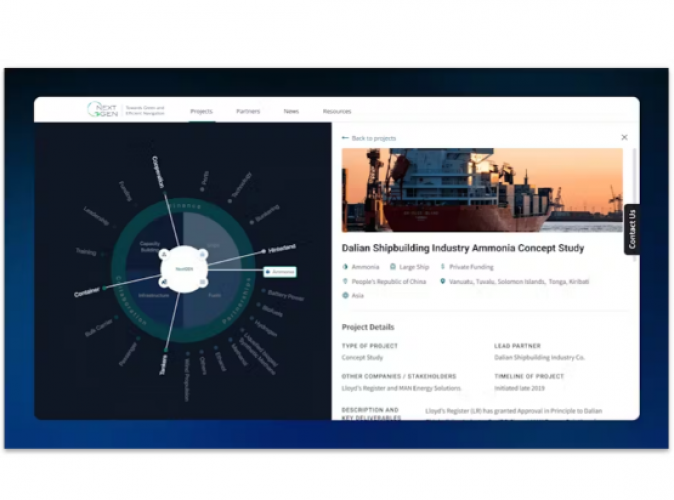Image resolution: width=674 pixels, height=500 pixels.
Task: Click the Infrastructure hub icon
Action: coord(164,282)
